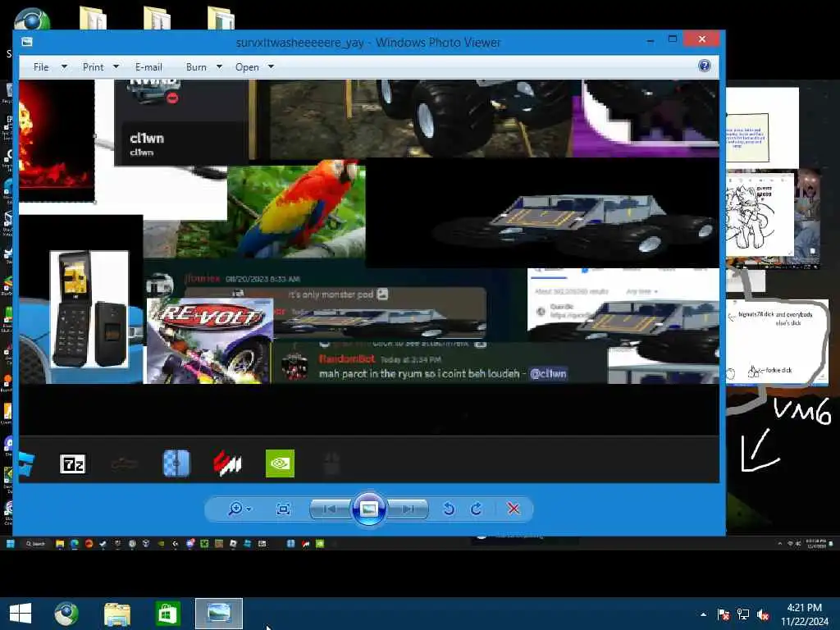Open the Action Center flag icon
Viewport: 840px width, 630px height.
pyautogui.click(x=724, y=614)
